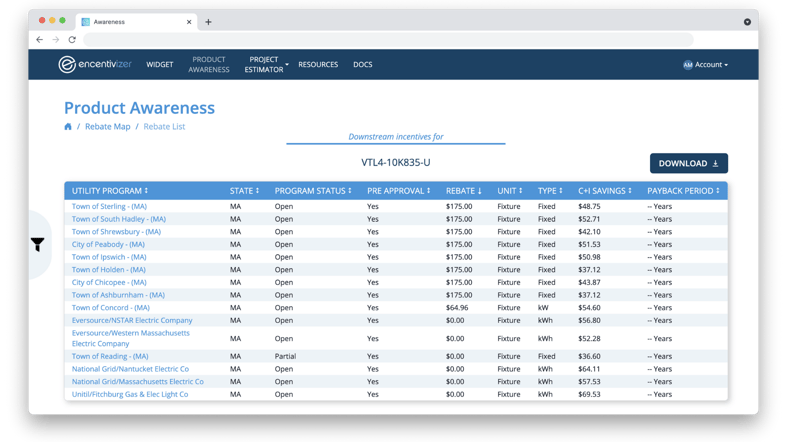Screen dimensions: 787x442
Task: Sort by Rebate column
Action: [x=464, y=191]
